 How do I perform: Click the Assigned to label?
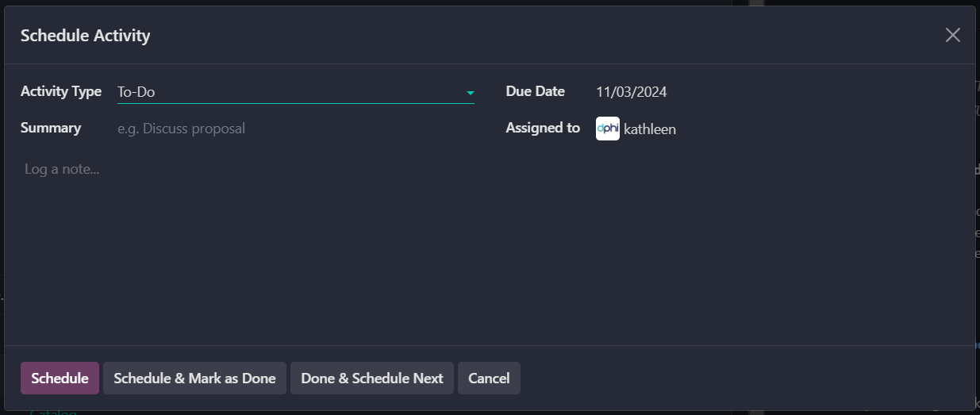click(543, 128)
